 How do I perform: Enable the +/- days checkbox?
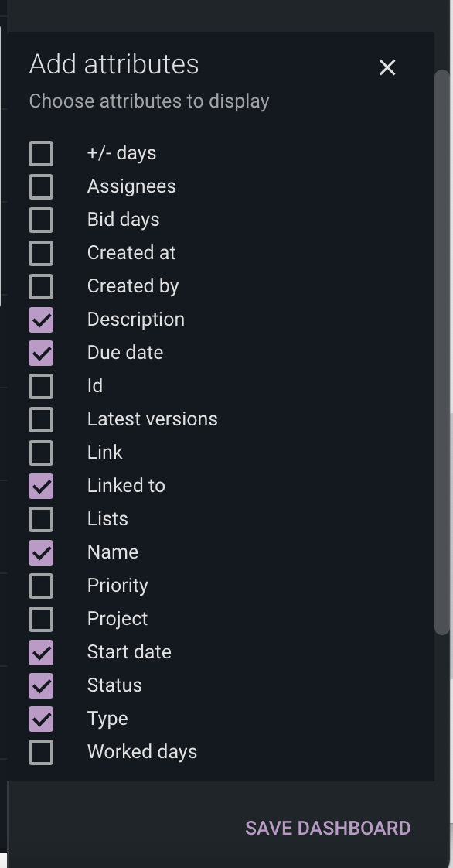[x=42, y=152]
